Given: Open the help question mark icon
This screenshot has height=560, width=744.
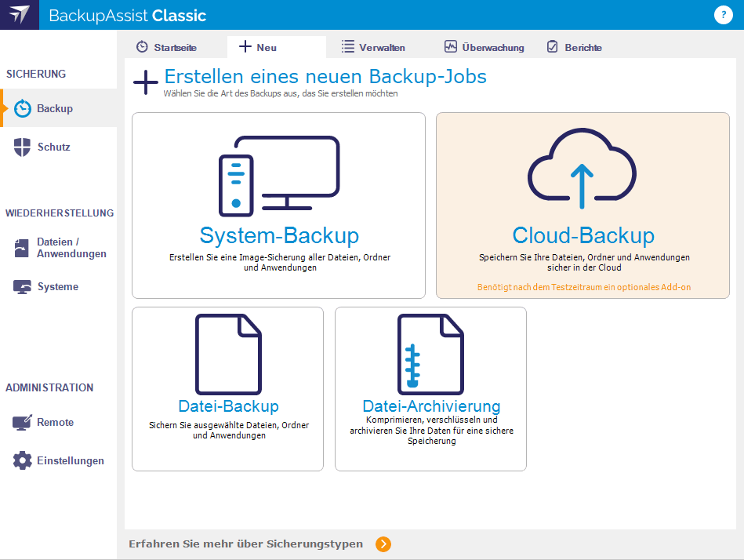Looking at the screenshot, I should [x=723, y=15].
